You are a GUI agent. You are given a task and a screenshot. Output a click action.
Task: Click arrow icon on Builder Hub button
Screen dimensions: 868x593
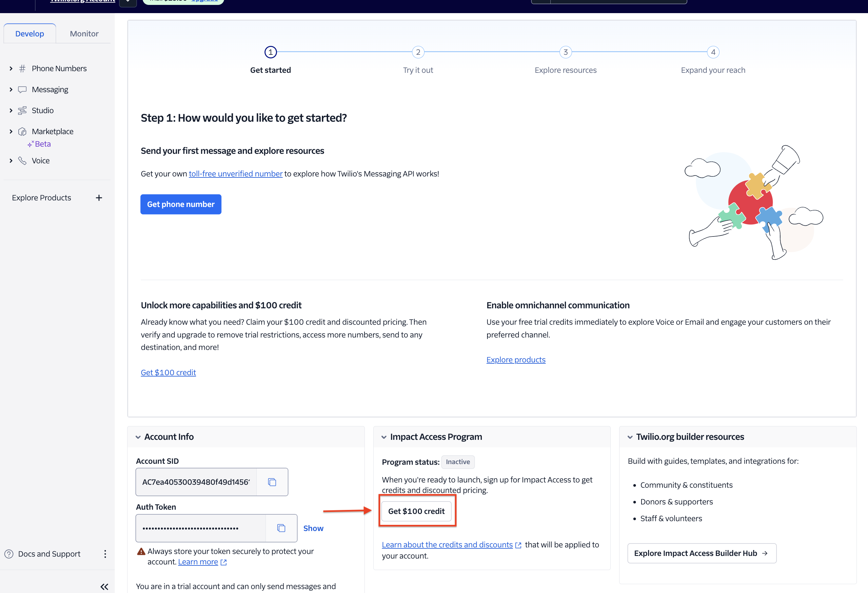(x=765, y=553)
